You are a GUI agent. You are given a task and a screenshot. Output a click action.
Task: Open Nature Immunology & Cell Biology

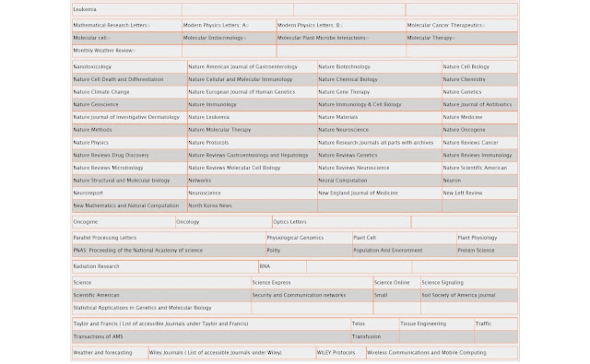pos(360,104)
